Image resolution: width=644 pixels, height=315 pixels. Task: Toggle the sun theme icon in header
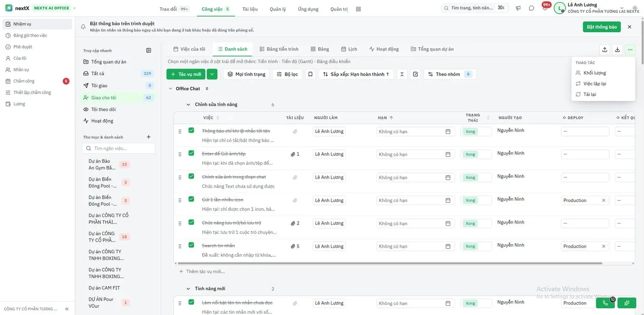(635, 8)
